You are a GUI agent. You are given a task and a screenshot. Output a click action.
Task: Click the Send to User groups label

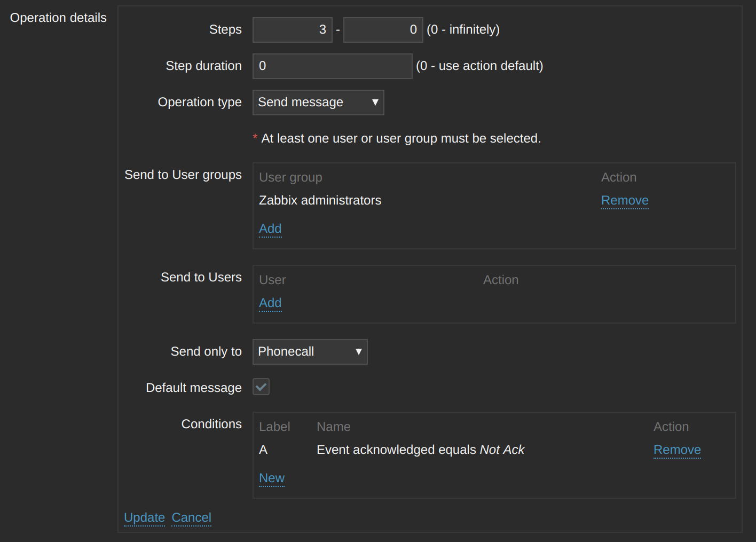[x=183, y=175]
